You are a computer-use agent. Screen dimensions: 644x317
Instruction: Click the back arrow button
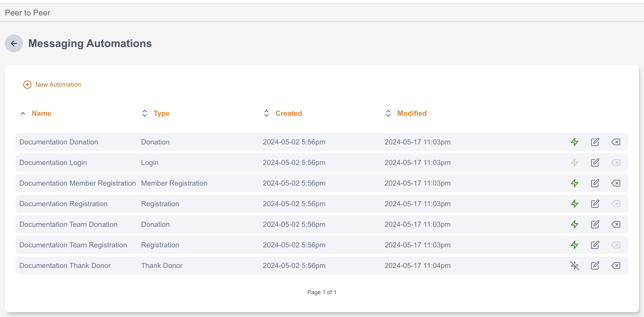pos(14,43)
